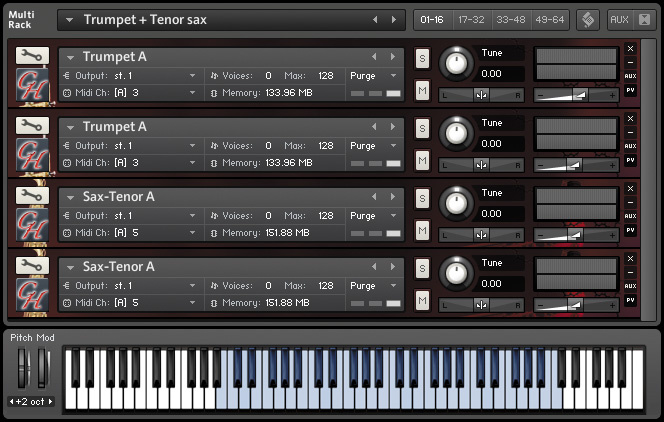
Task: Open the Trumpet + Tenor sax multi dropdown
Action: pos(69,20)
